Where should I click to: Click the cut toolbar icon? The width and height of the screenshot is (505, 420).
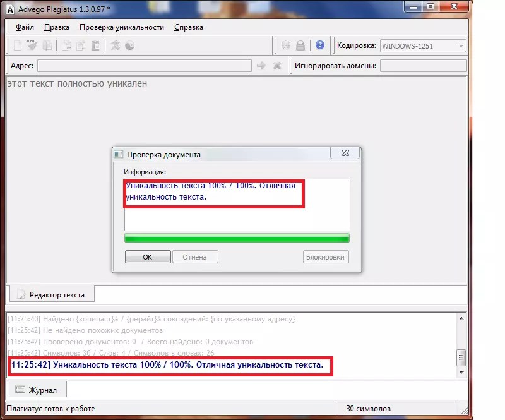click(66, 45)
